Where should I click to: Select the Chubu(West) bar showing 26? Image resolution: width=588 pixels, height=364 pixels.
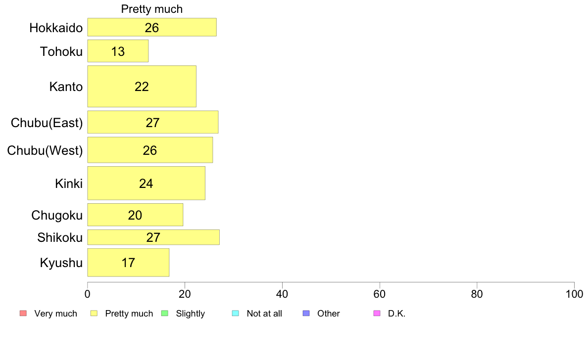coord(150,150)
